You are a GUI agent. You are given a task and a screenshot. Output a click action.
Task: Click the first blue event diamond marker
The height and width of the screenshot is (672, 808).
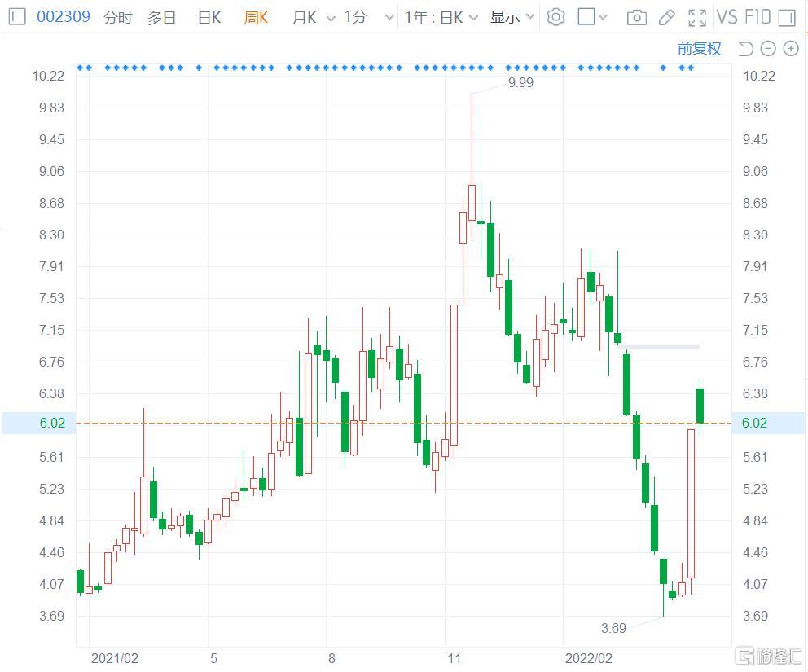(80, 68)
